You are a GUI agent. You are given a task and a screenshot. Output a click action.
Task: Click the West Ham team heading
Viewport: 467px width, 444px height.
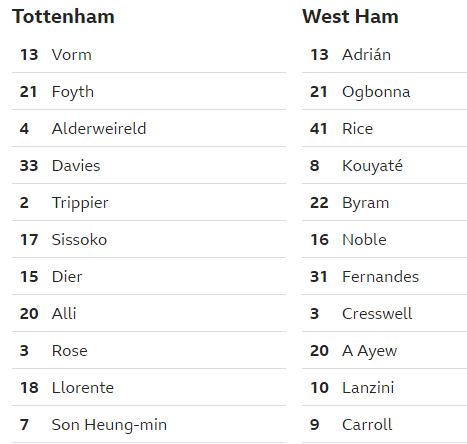coord(350,17)
